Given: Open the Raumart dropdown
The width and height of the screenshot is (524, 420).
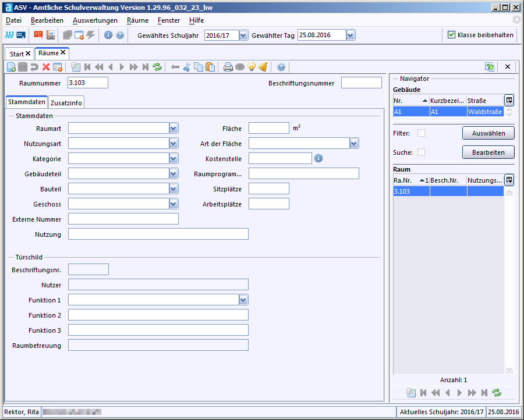Looking at the screenshot, I should pos(174,128).
